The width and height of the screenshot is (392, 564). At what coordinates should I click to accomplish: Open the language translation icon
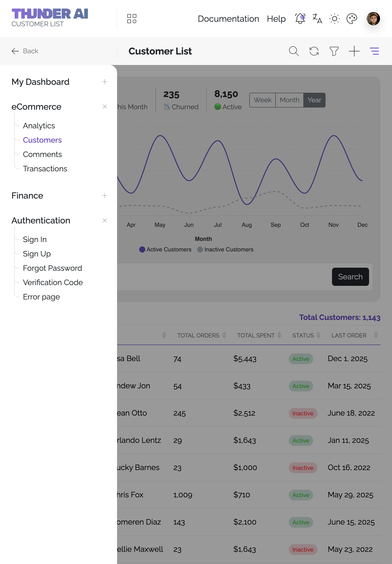click(x=317, y=19)
